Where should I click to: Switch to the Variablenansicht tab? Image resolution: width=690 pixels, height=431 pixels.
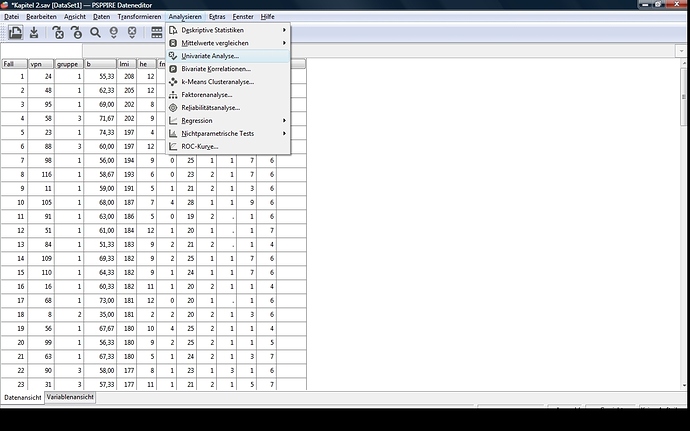tap(70, 397)
